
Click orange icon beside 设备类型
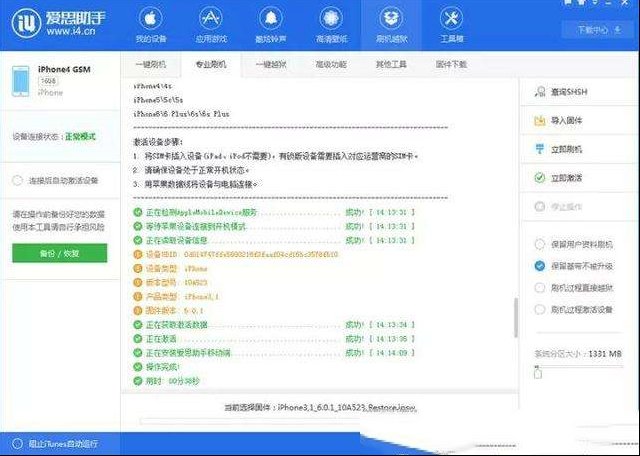click(138, 269)
